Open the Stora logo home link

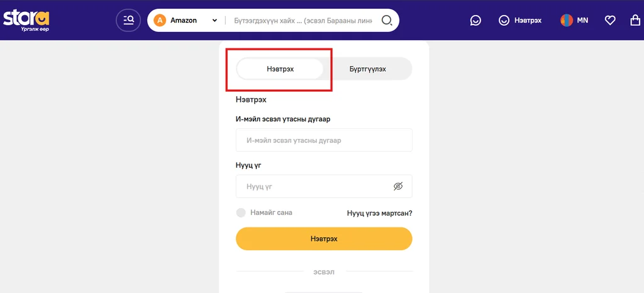click(x=26, y=21)
